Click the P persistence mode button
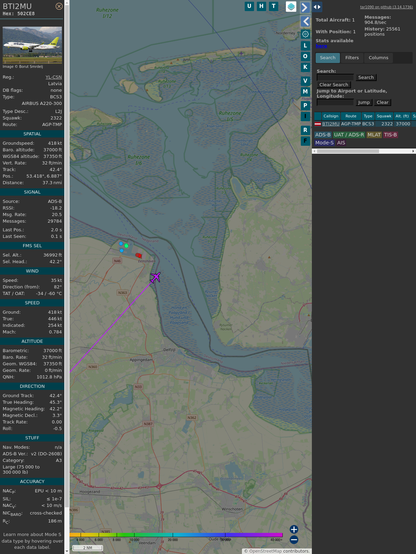The width and height of the screenshot is (416, 554). point(305,105)
